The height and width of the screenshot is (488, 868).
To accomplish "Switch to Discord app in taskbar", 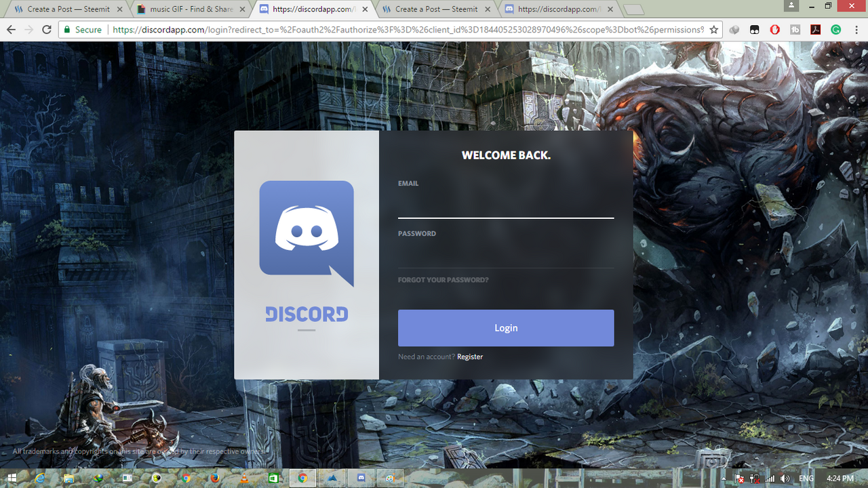I will (361, 478).
